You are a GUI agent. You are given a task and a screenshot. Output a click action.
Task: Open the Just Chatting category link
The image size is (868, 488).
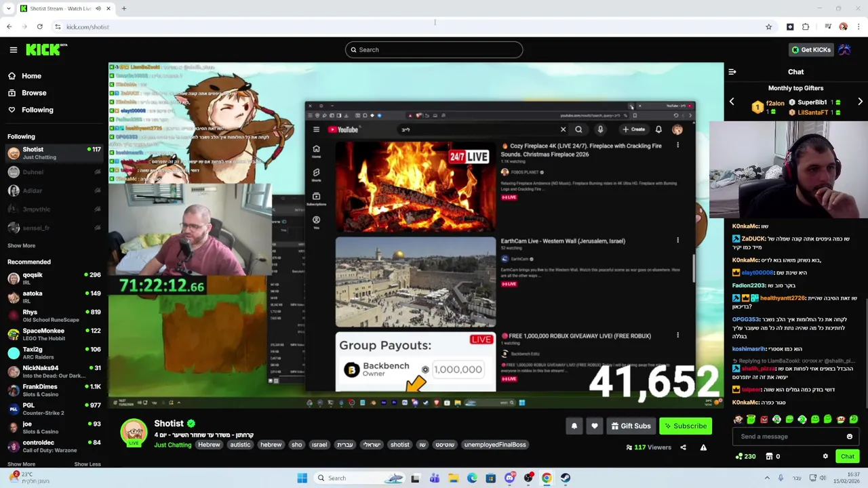172,445
